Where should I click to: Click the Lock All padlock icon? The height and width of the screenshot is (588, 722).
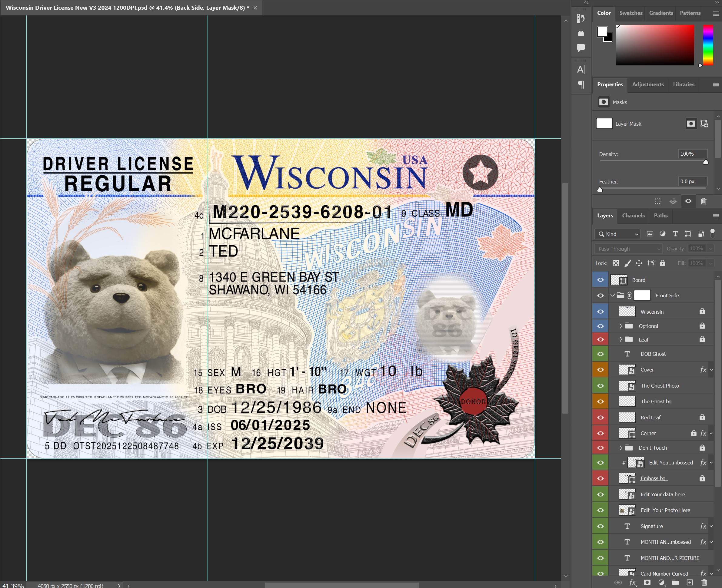662,263
